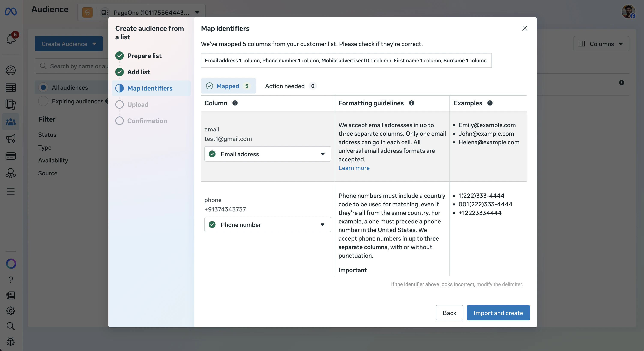Select Expiring audiences radio button
Screen dimensions: 644x351
point(43,101)
